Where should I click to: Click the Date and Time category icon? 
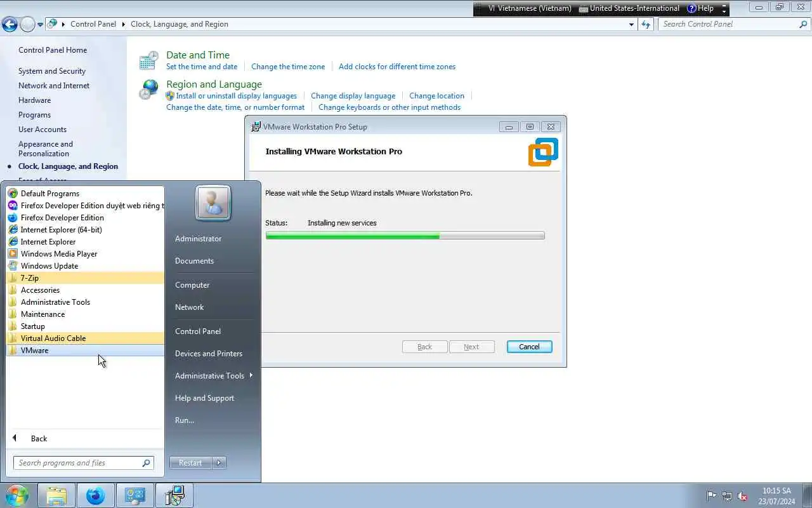click(x=149, y=60)
